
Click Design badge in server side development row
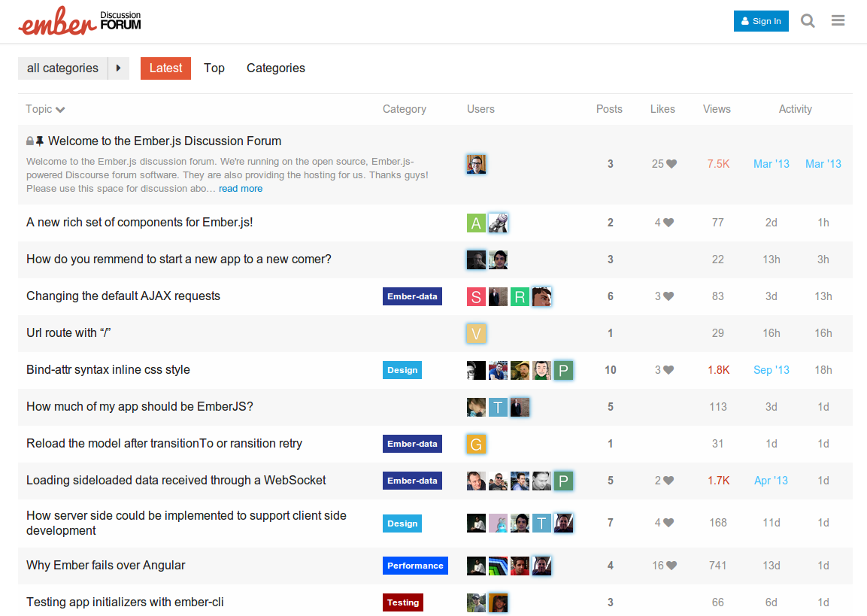[x=402, y=523]
